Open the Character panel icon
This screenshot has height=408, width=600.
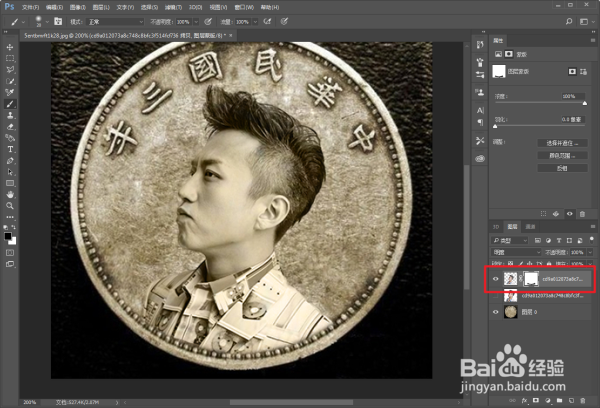click(x=480, y=111)
